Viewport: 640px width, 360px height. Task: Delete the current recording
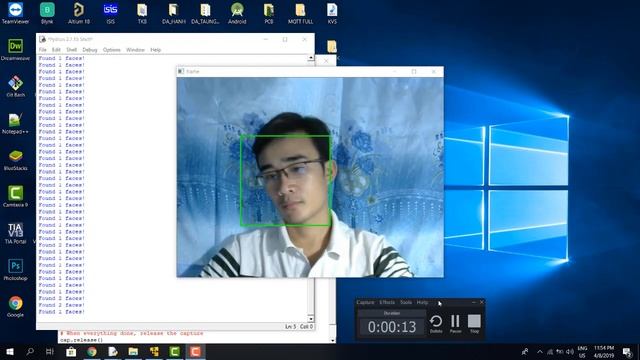pyautogui.click(x=436, y=324)
